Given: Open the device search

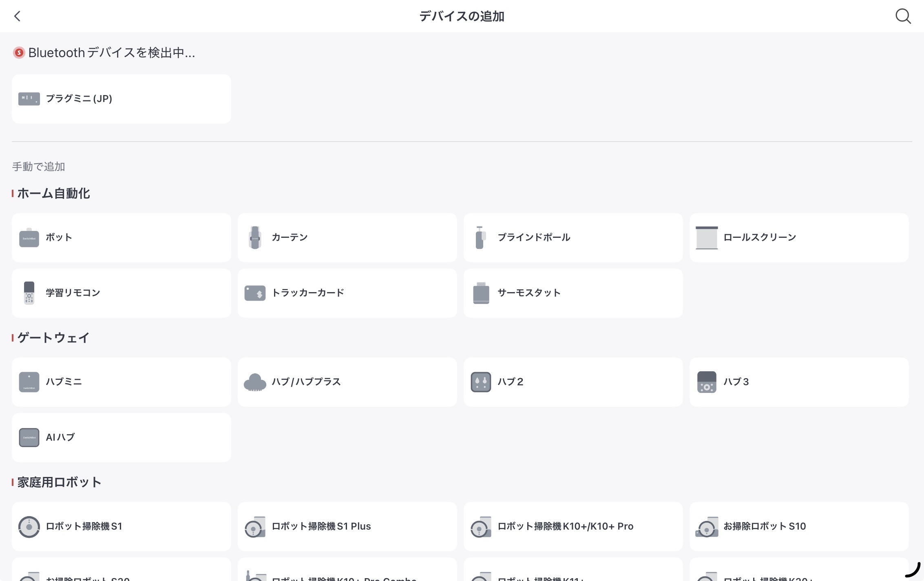Looking at the screenshot, I should [903, 16].
